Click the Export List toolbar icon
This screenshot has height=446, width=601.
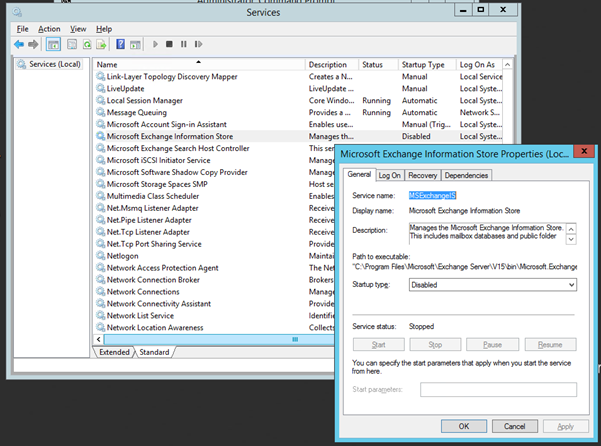coord(101,44)
